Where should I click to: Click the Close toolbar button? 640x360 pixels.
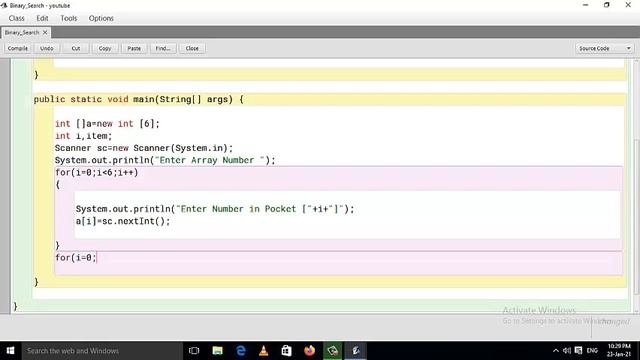pyautogui.click(x=192, y=48)
